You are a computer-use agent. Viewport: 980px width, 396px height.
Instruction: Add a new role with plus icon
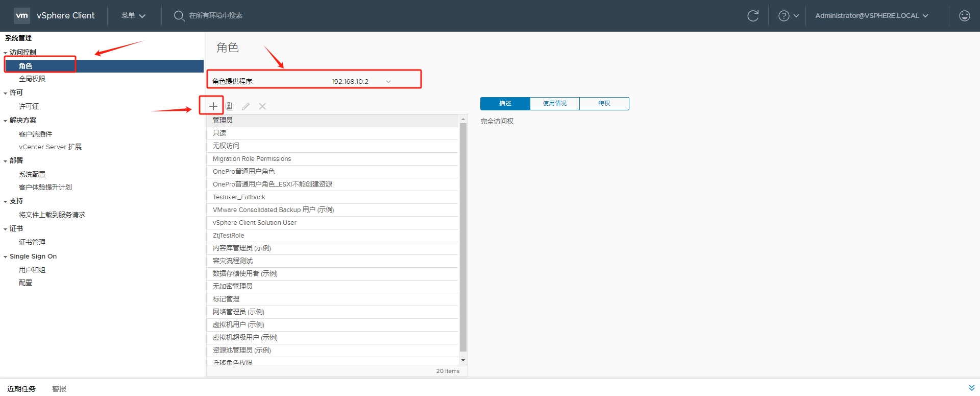coord(213,106)
